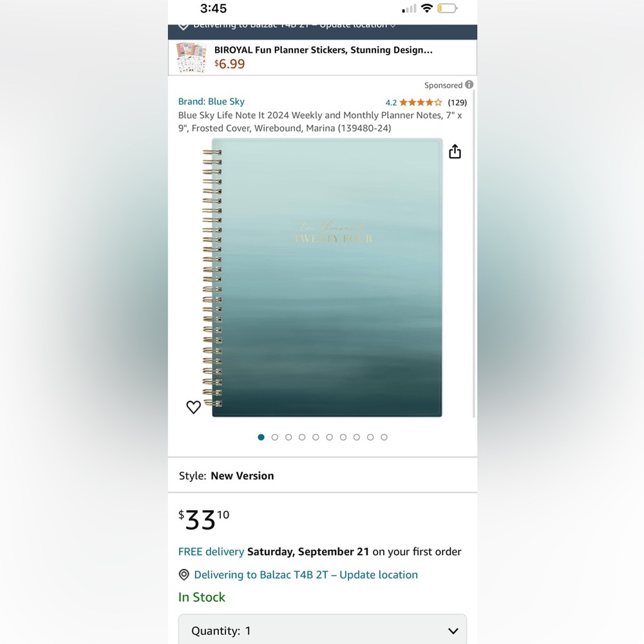Open the BIROYAL Fun Planner Stickers title
Viewport: 644px width, 644px height.
point(323,50)
